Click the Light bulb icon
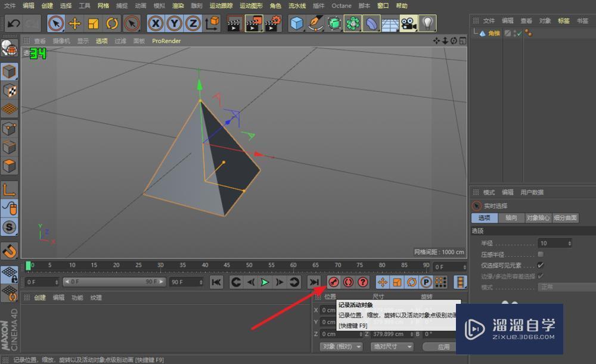Image resolution: width=596 pixels, height=364 pixels. point(427,24)
